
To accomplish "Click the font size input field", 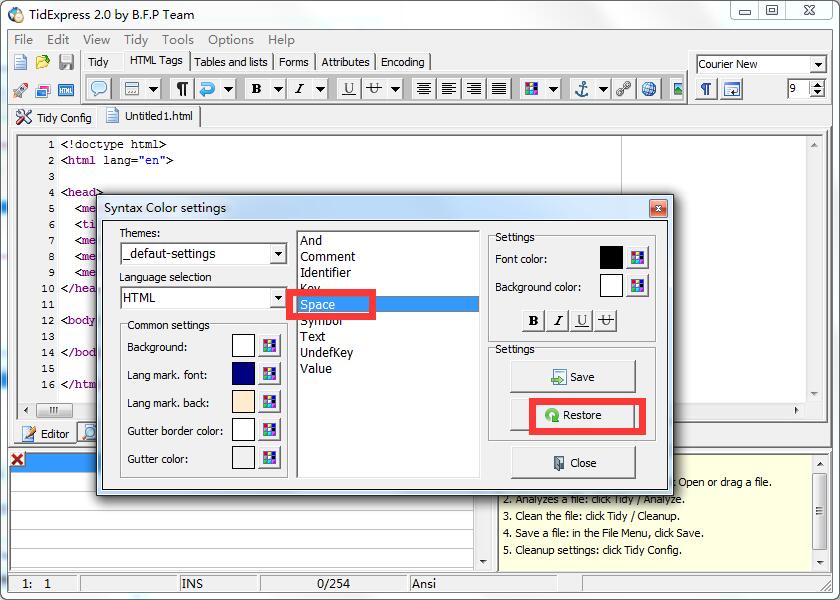I will click(x=799, y=88).
